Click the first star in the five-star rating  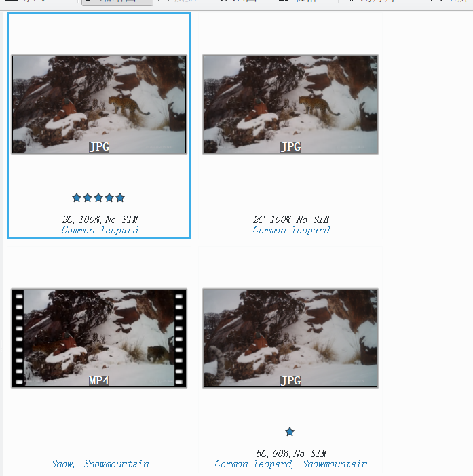coord(77,198)
